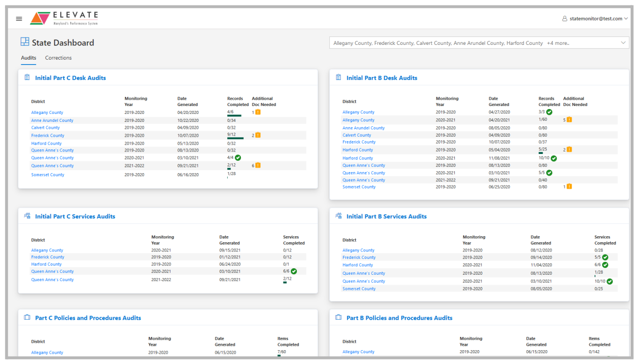
Task: Expand the county filter dropdown
Action: (623, 43)
